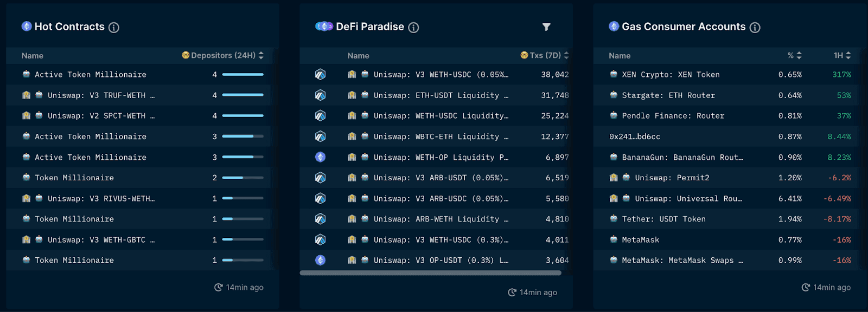Click the robot icon beside MetaMask row
The width and height of the screenshot is (868, 312).
pyautogui.click(x=614, y=239)
